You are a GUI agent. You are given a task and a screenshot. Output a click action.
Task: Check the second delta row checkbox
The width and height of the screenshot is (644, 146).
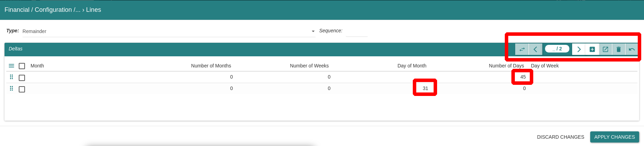coord(22,89)
